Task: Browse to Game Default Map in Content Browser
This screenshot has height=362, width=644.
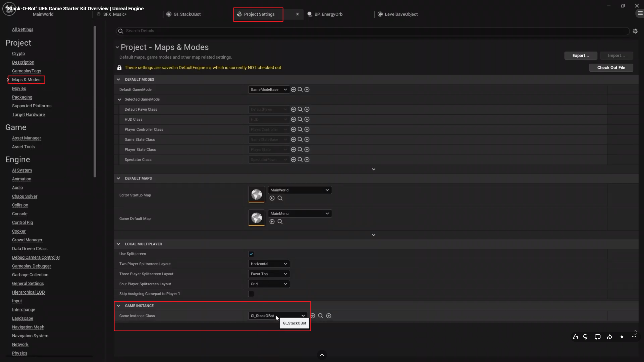Action: [280, 221]
